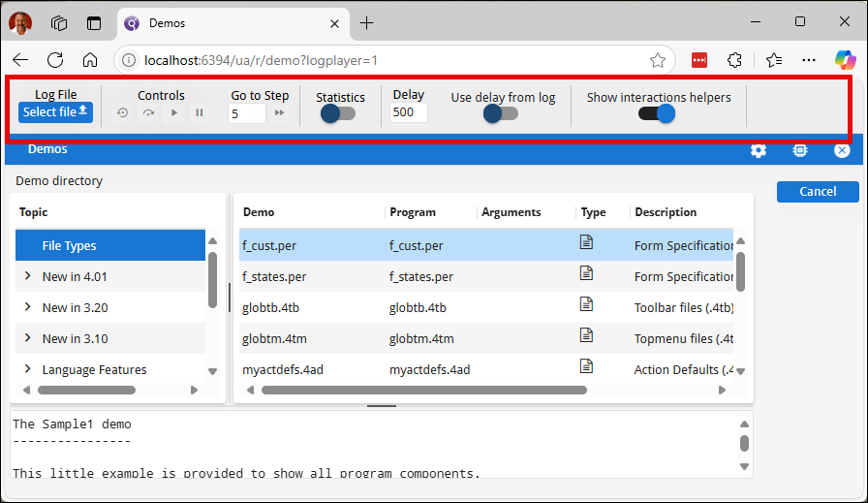Select the File Types topic
The image size is (868, 503).
coord(69,245)
